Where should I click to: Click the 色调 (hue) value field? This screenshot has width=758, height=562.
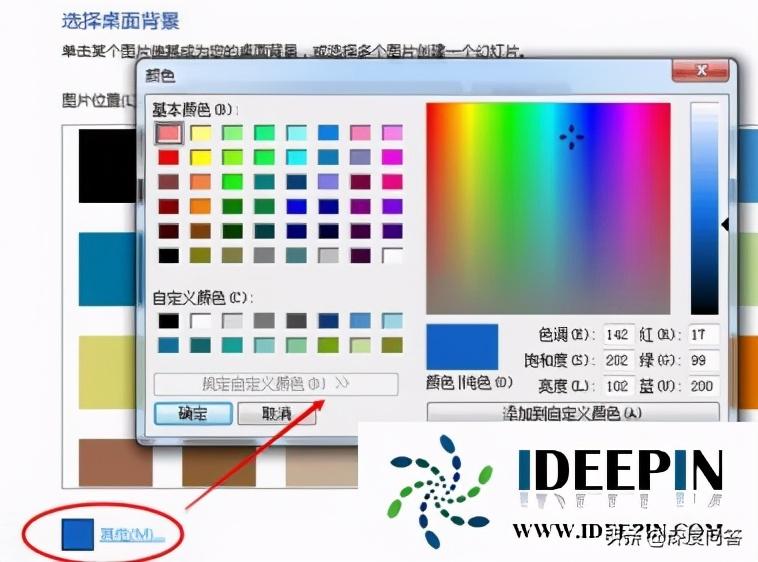[616, 334]
